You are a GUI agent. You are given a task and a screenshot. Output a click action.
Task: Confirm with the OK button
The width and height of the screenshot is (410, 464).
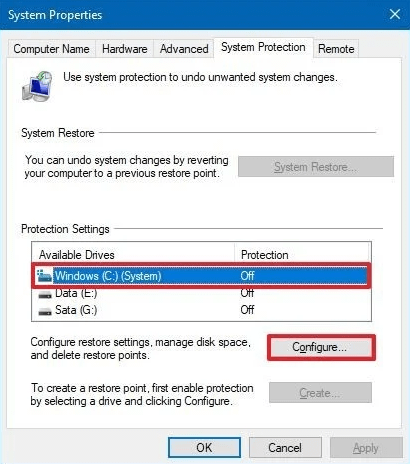pyautogui.click(x=204, y=448)
